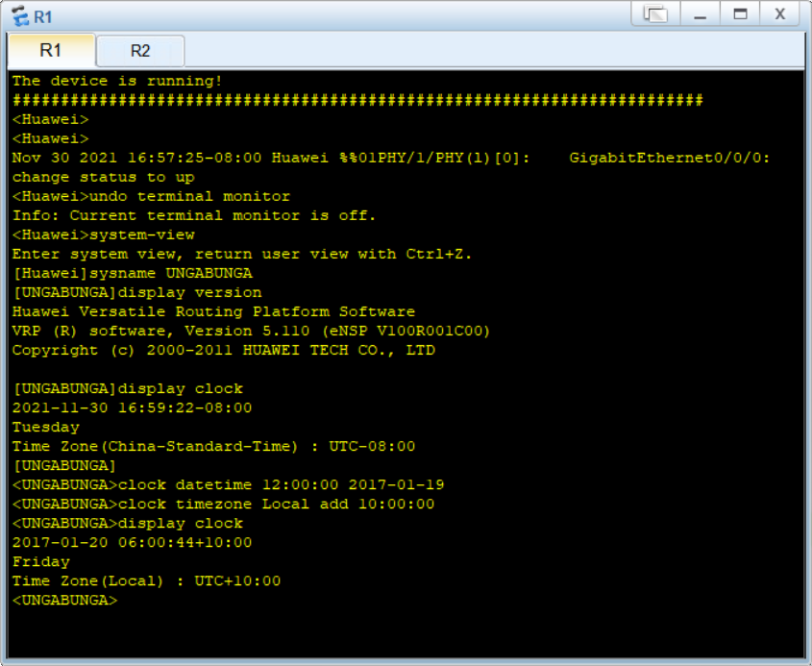Click the 'Tuesday' text line
Image resolution: width=812 pixels, height=666 pixels.
pyautogui.click(x=45, y=427)
